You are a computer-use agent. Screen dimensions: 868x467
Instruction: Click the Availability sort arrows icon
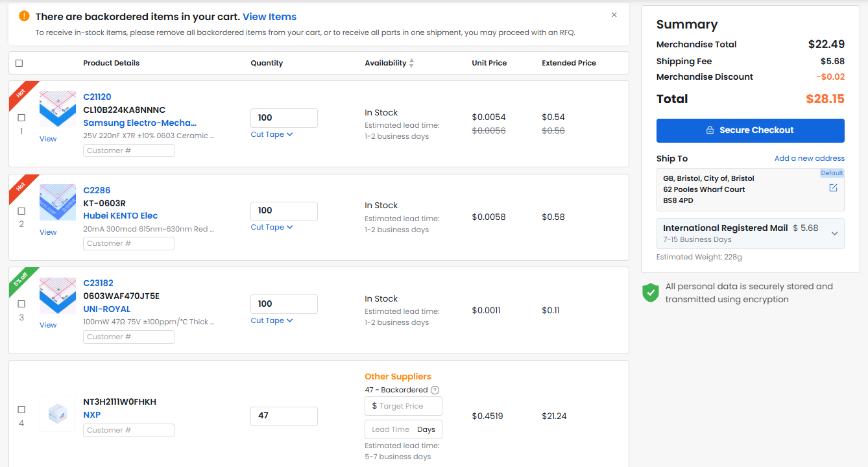[411, 63]
